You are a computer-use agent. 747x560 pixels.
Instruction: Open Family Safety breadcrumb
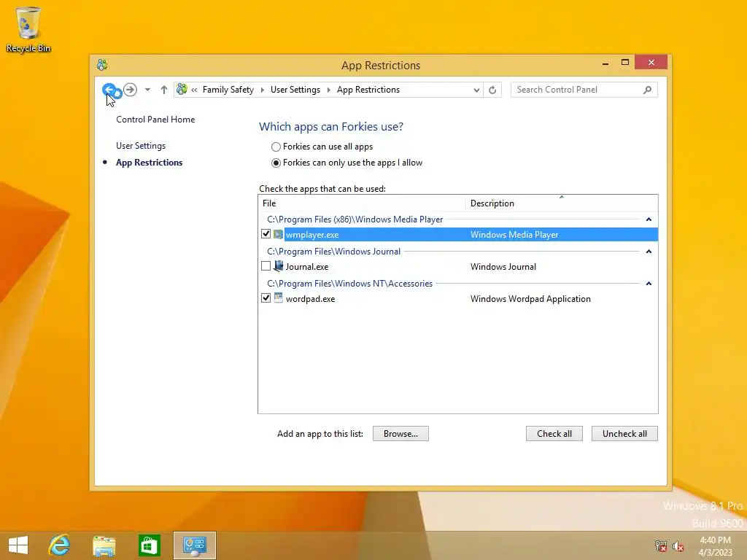(x=228, y=90)
